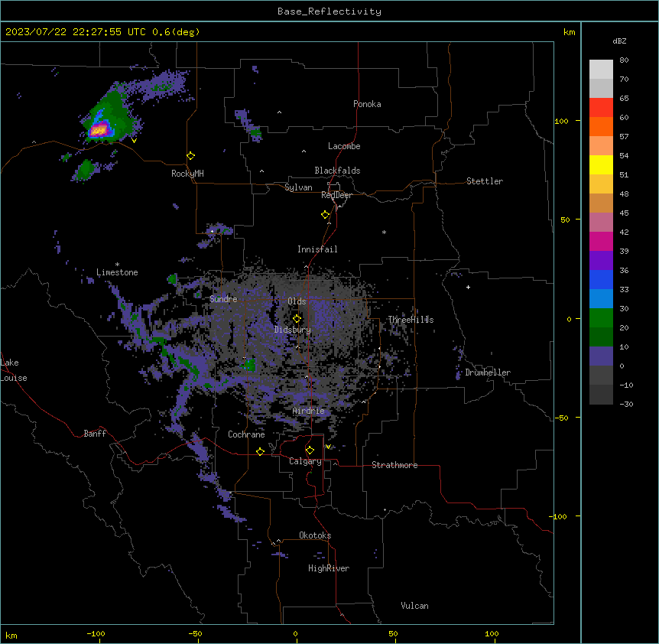Click the Sylvan town label

click(298, 187)
